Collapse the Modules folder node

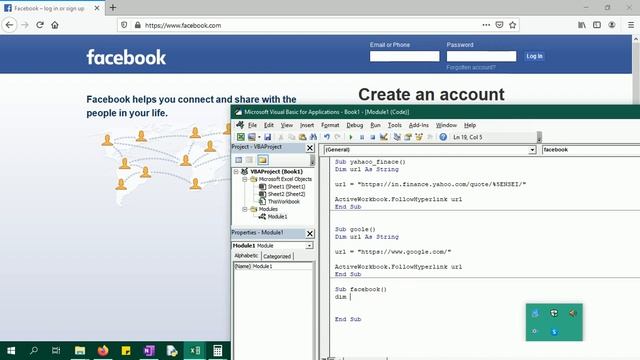click(x=244, y=209)
